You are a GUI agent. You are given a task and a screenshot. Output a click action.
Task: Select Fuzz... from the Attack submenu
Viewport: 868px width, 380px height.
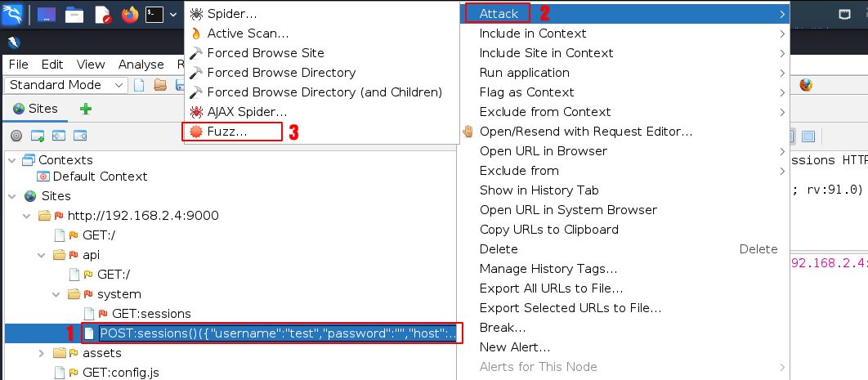click(226, 131)
